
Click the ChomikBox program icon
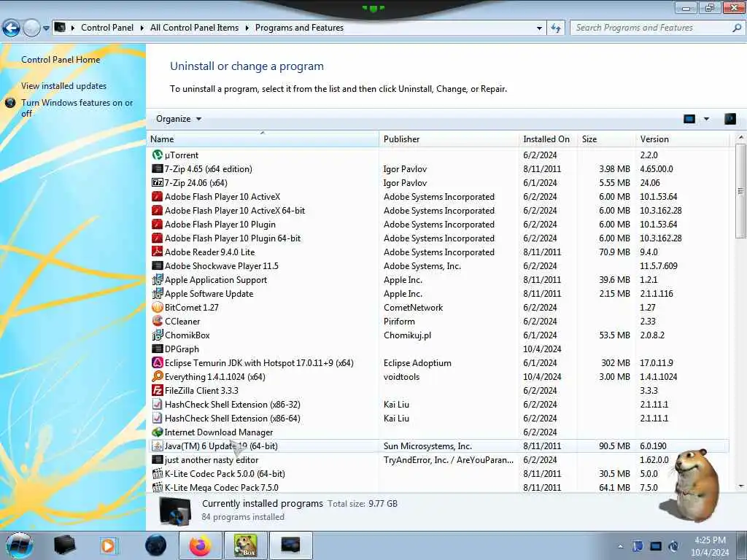158,335
